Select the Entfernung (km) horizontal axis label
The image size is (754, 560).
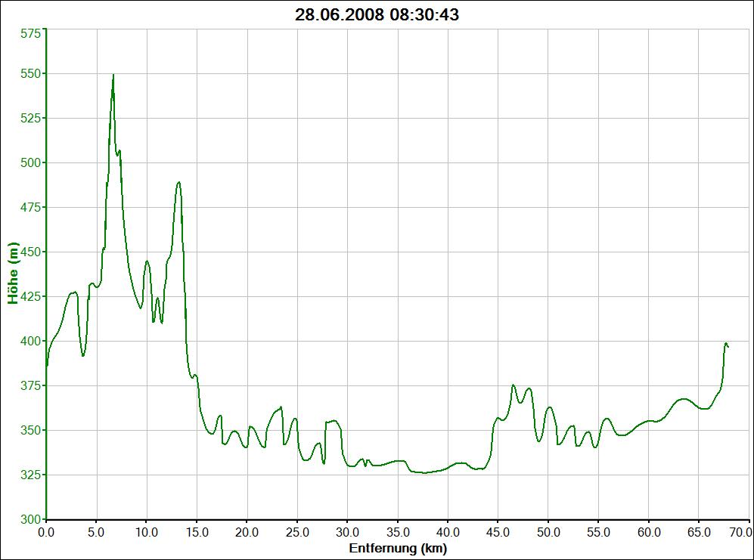(398, 548)
